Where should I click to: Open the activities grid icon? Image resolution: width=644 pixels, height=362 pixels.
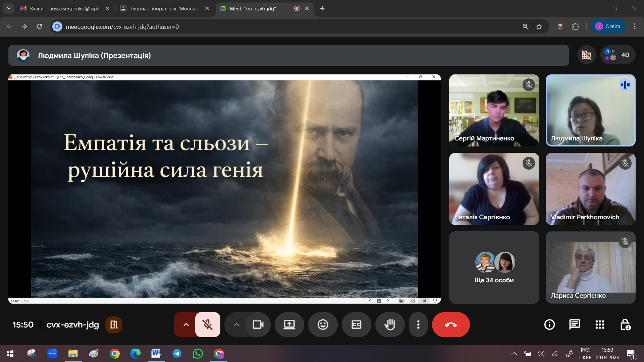tap(600, 324)
